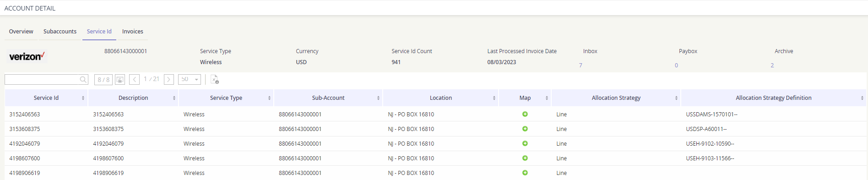The image size is (868, 180).
Task: Open the 50 page size dropdown
Action: pyautogui.click(x=190, y=80)
